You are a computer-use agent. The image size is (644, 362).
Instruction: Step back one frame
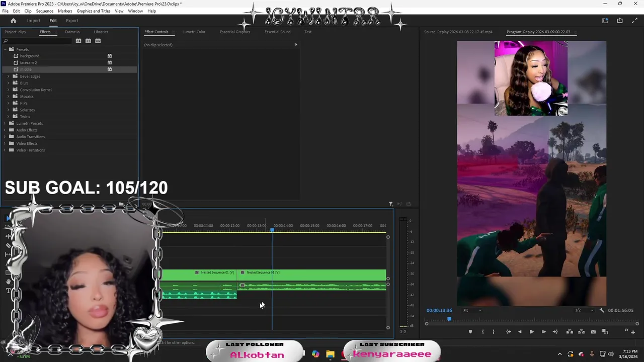520,332
